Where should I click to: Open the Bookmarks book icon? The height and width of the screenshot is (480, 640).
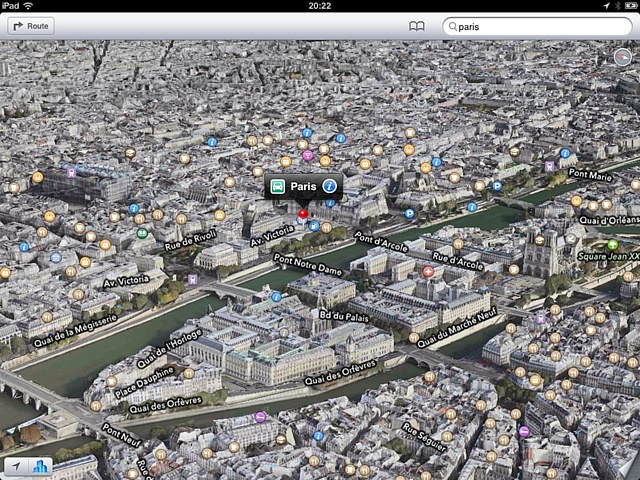417,27
